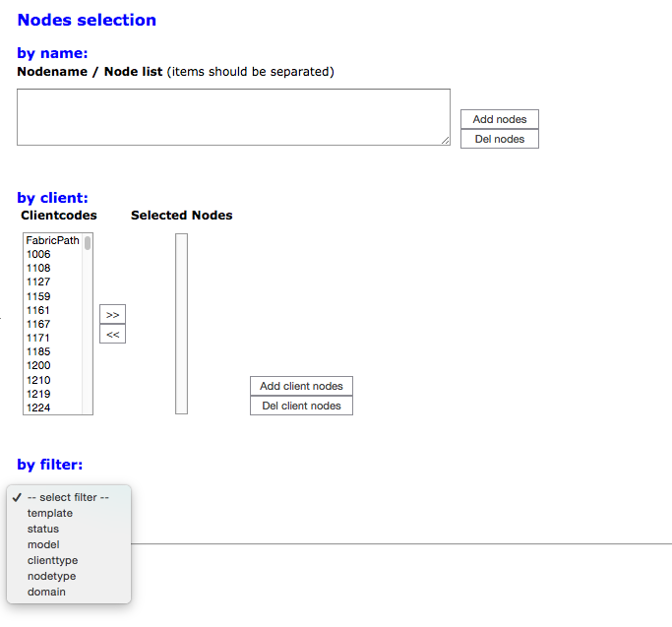Select clientcode 1006 from the list
This screenshot has width=672, height=627.
tap(38, 254)
